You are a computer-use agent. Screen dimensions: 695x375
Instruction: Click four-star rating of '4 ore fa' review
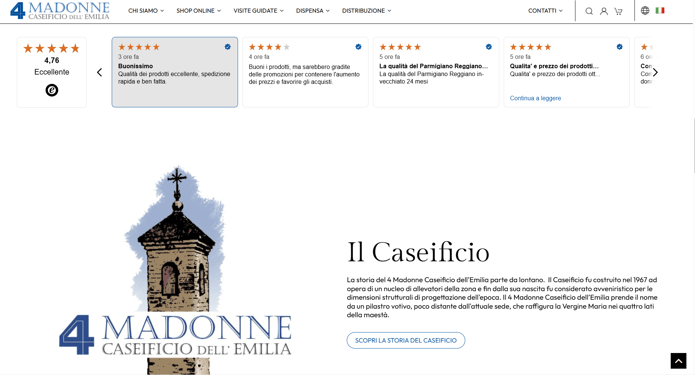(x=269, y=47)
